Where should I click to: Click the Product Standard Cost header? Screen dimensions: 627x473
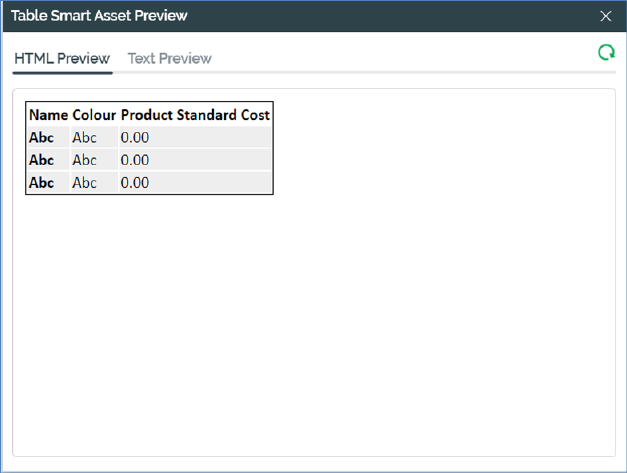195,115
